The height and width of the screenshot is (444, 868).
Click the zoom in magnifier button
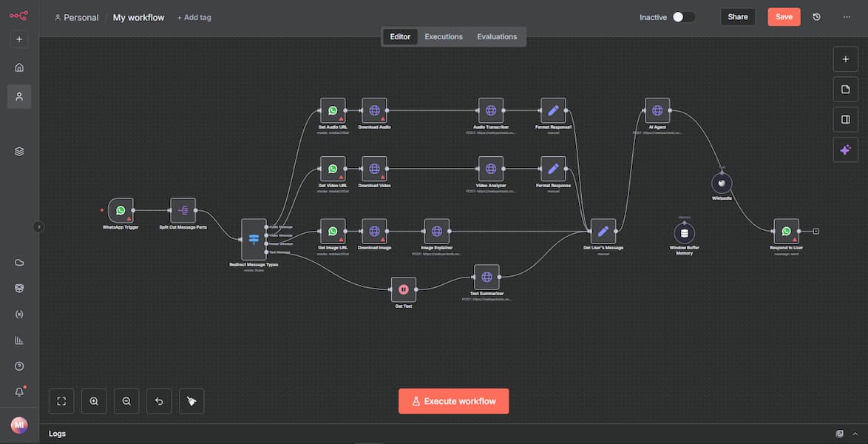coord(94,401)
